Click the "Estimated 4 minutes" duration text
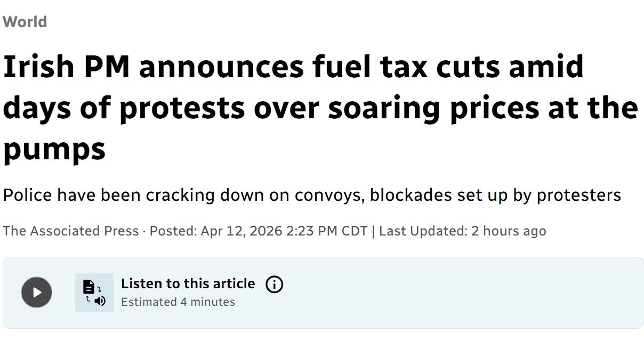Screen dimensions: 644x341 pos(178,302)
